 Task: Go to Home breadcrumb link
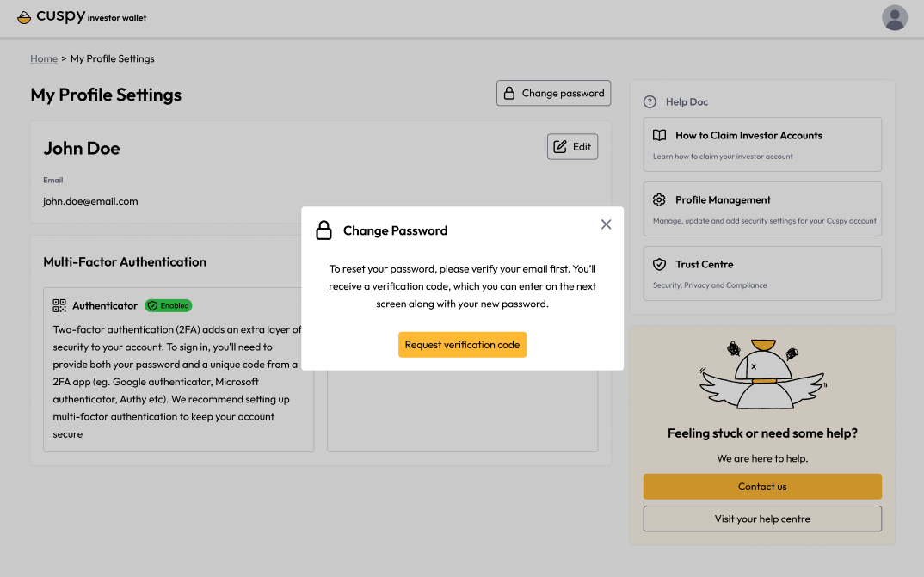click(x=44, y=58)
